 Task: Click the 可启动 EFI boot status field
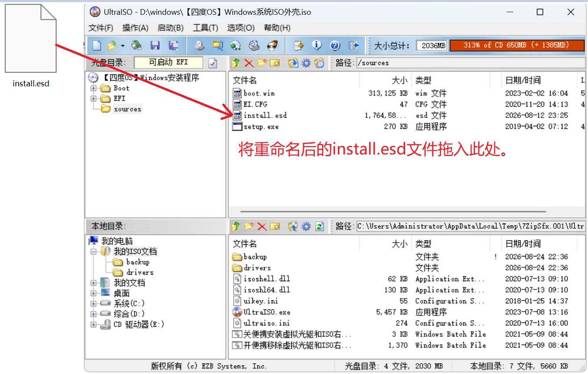pos(168,62)
